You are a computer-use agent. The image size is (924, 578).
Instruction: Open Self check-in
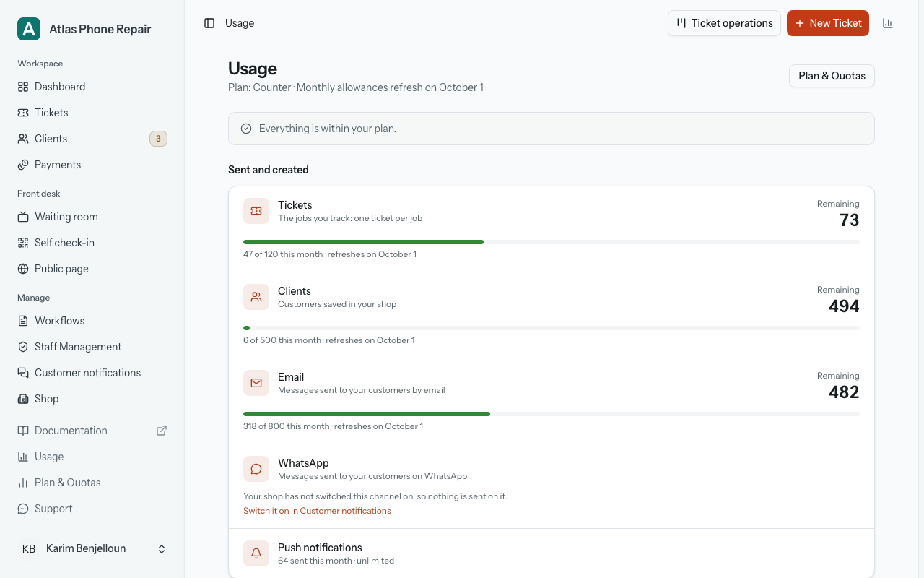coord(92,243)
